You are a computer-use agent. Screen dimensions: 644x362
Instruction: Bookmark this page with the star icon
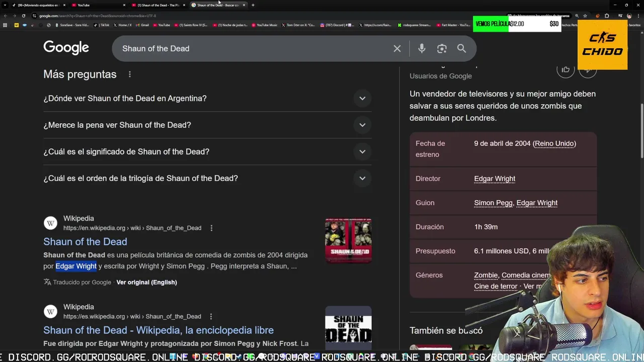pyautogui.click(x=585, y=16)
